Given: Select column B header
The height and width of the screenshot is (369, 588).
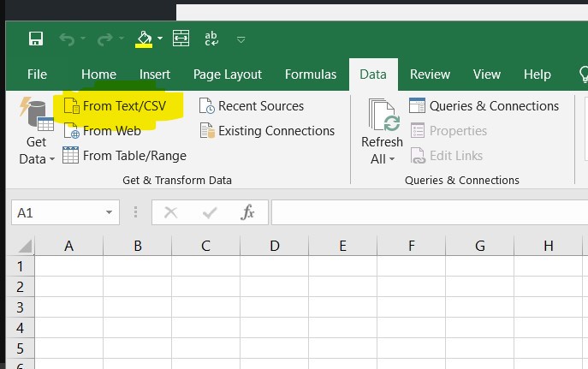Looking at the screenshot, I should [x=138, y=246].
